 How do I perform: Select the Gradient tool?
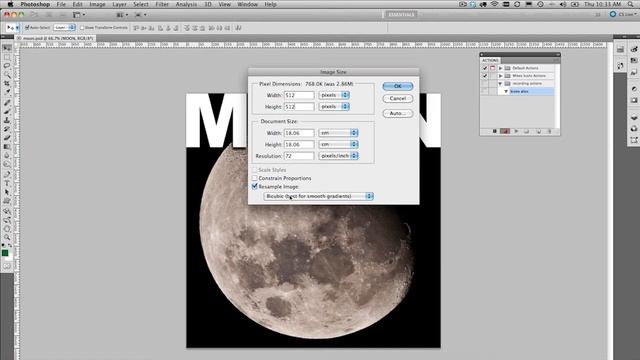(x=7, y=146)
